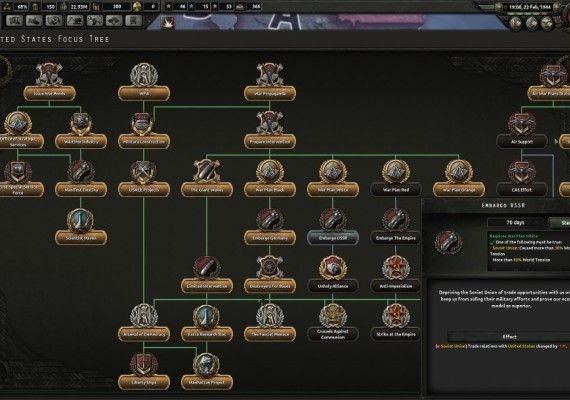The width and height of the screenshot is (570, 400).
Task: Open the Manhattan Project focus
Action: pyautogui.click(x=207, y=382)
